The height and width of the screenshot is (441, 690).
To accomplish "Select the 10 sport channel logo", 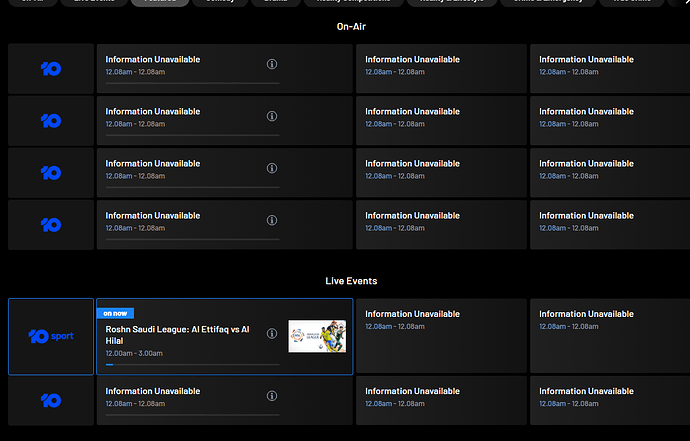I will click(x=51, y=337).
